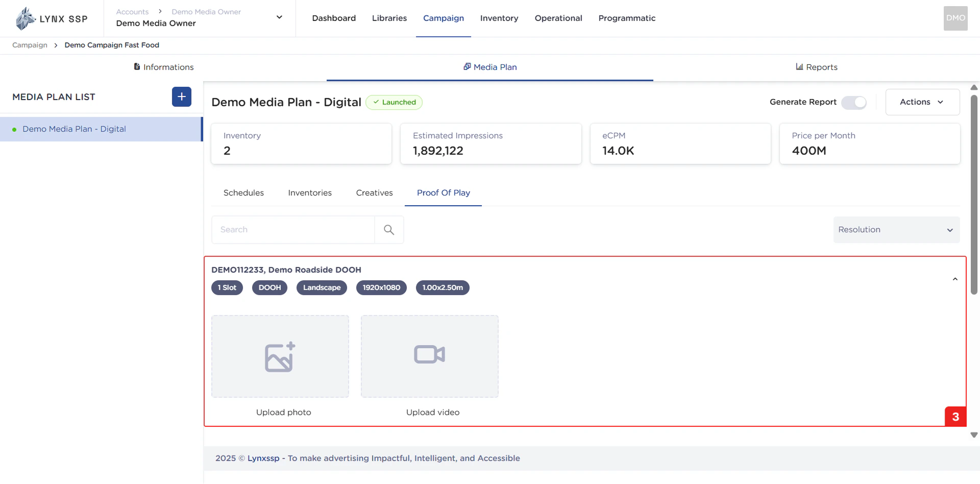The height and width of the screenshot is (484, 980).
Task: Click the 1 Slot tag
Action: [x=227, y=288]
